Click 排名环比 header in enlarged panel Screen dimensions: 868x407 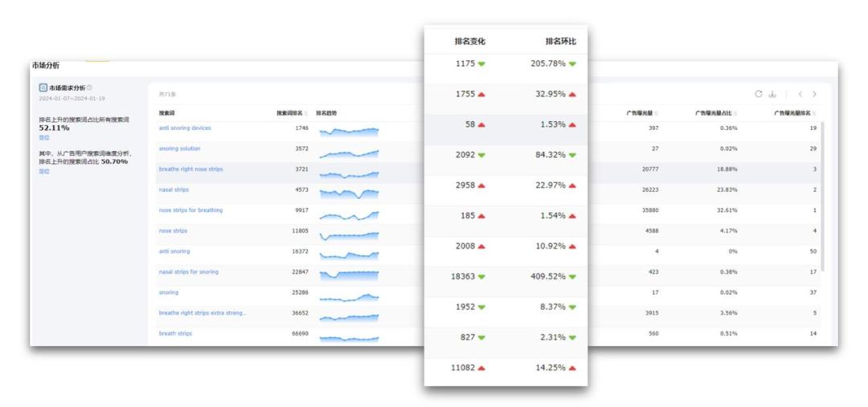point(561,42)
